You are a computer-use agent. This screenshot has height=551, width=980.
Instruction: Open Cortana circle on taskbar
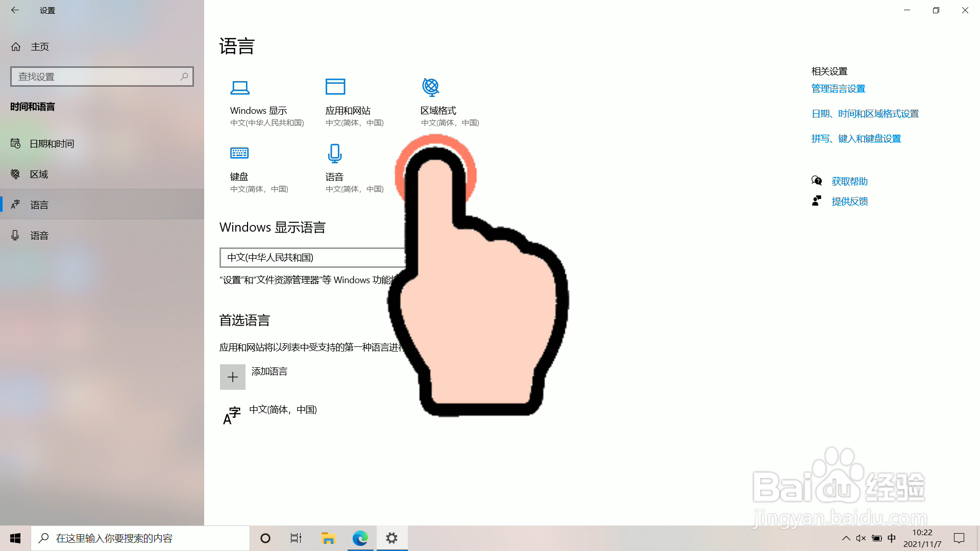tap(265, 538)
